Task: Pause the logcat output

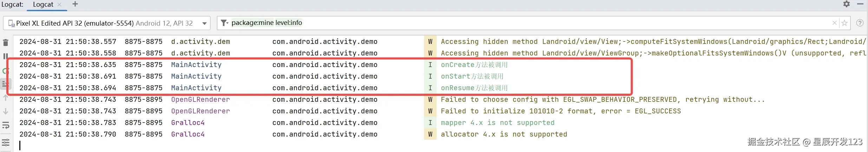Action: click(x=6, y=56)
